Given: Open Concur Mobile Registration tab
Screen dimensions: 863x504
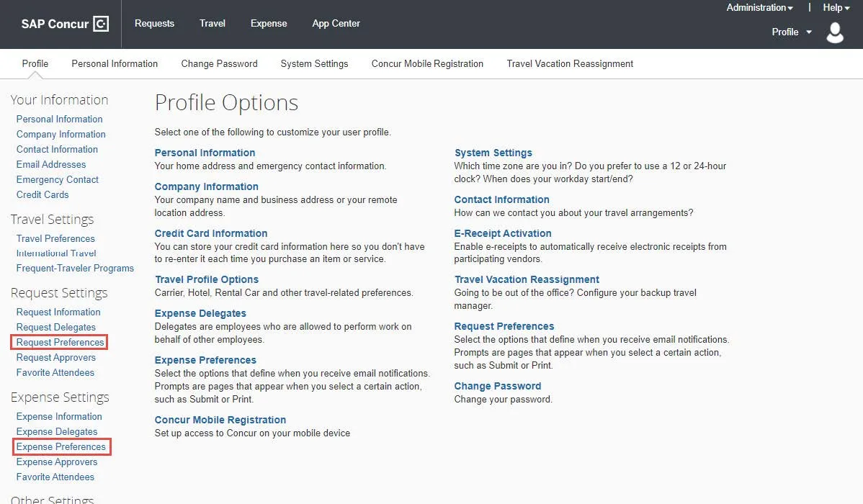Looking at the screenshot, I should pos(427,64).
